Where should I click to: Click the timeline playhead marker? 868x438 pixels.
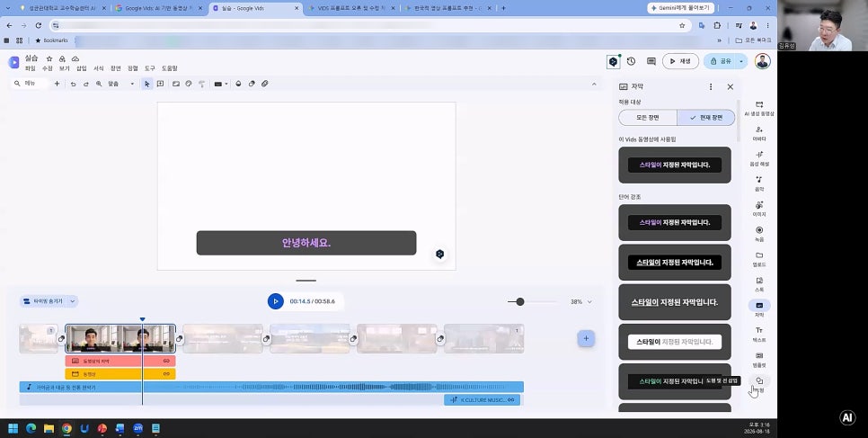(142, 319)
